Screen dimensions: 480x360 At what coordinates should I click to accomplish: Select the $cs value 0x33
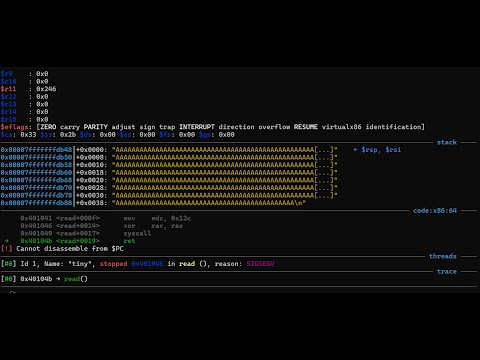click(28, 135)
